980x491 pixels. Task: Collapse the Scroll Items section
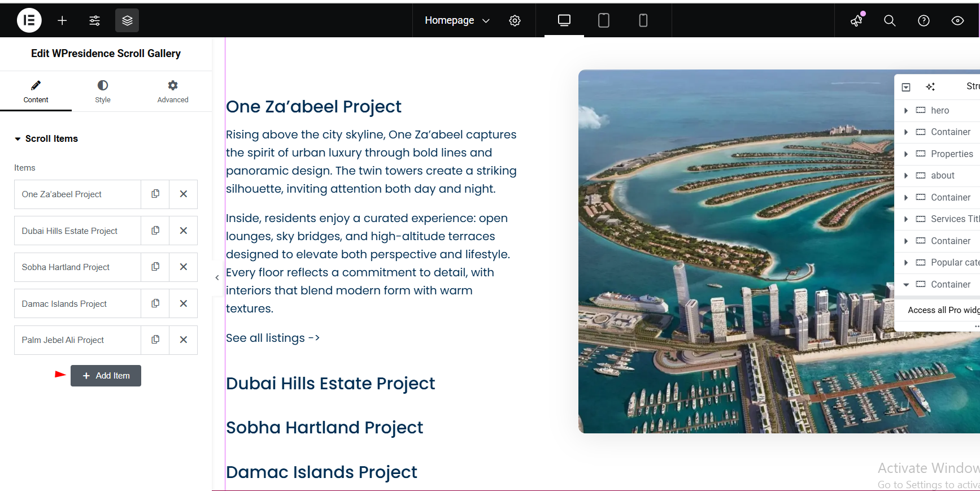pos(18,139)
